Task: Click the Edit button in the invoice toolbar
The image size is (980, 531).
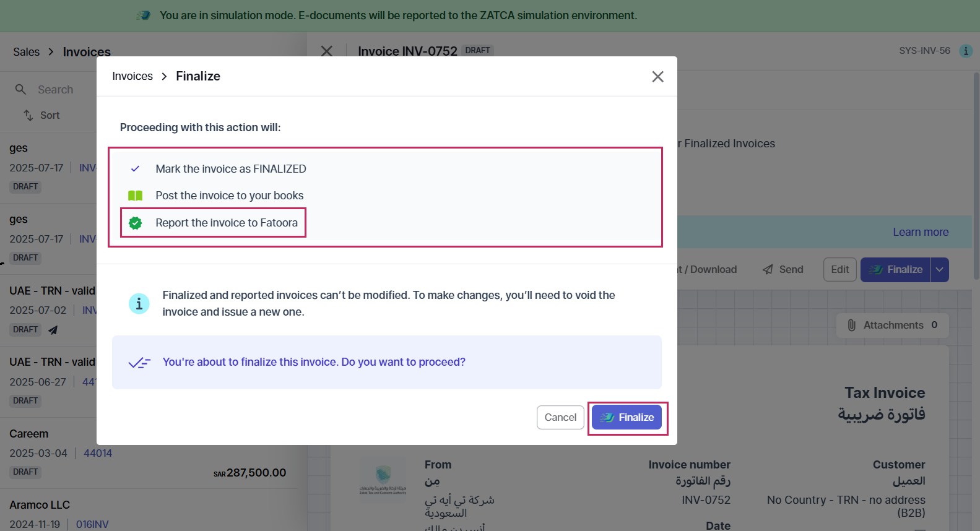Action: point(840,270)
